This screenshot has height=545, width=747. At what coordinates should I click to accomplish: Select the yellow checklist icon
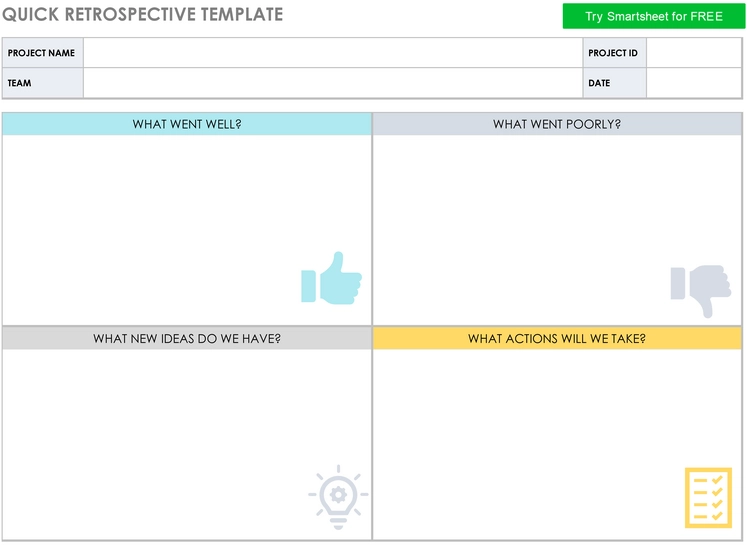[x=708, y=498]
